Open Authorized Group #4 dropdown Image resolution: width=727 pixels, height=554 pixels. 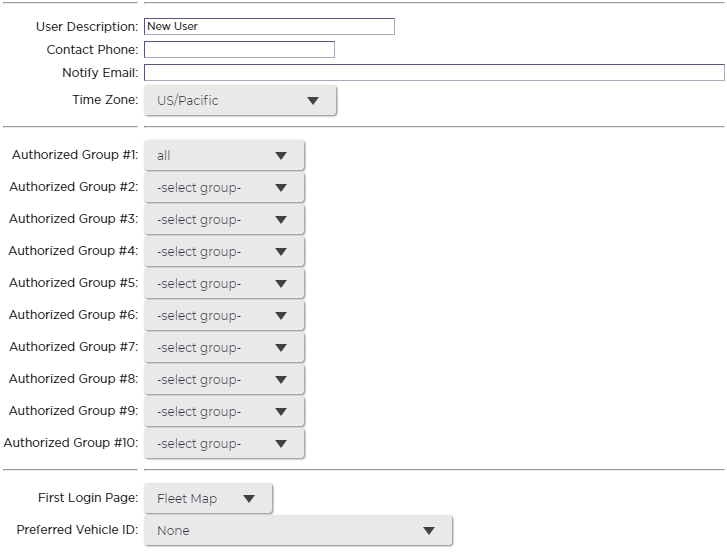224,251
